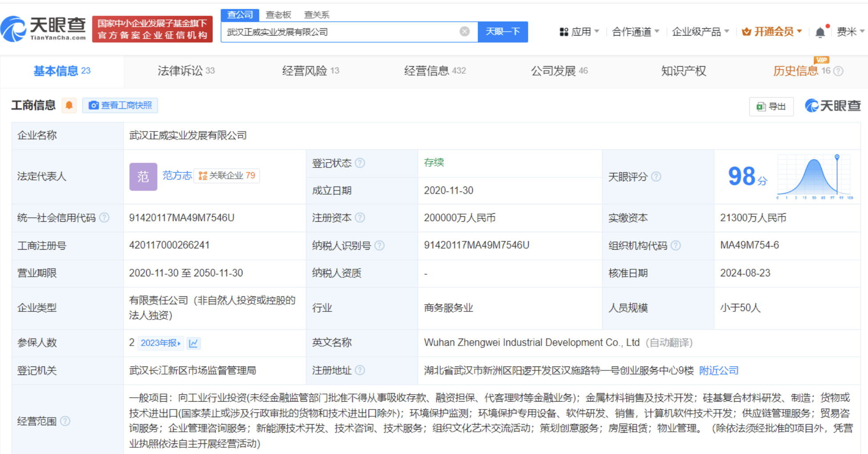Open the 企业级产品 dropdown
The height and width of the screenshot is (454, 868).
(x=700, y=32)
